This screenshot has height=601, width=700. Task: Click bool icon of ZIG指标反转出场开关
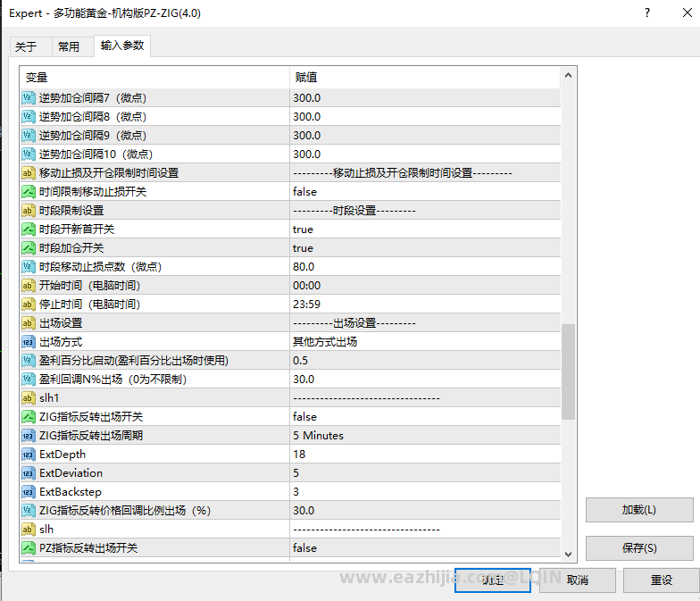coord(29,416)
